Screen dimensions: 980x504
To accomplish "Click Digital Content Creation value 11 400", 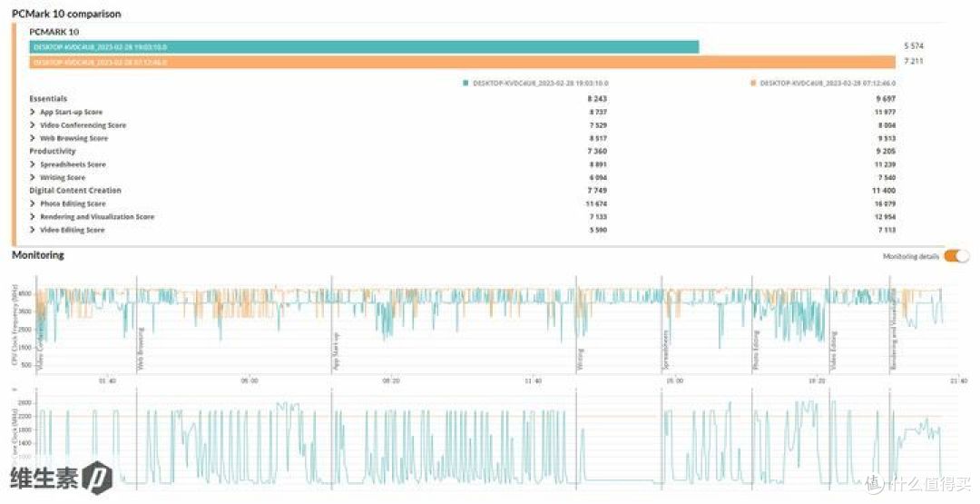I will pos(884,191).
